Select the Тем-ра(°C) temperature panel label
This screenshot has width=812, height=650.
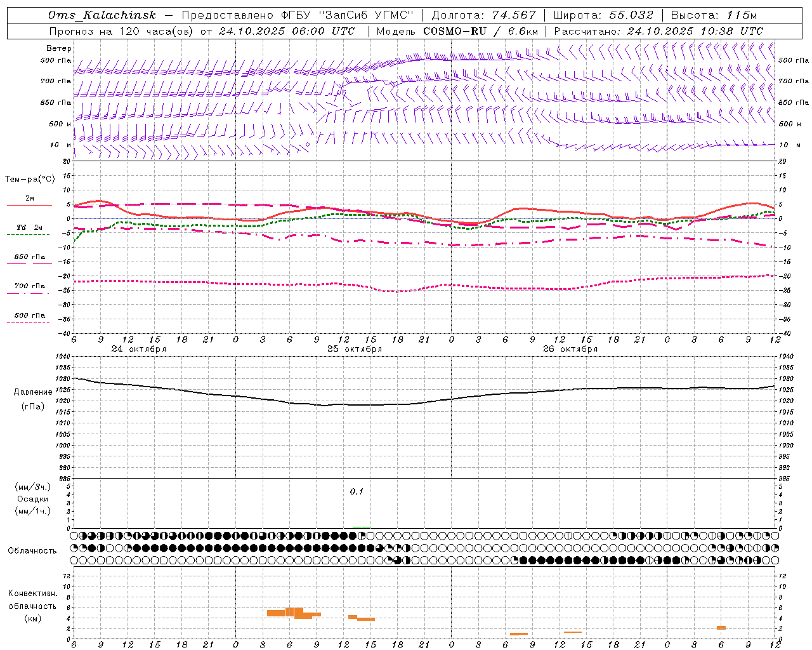coord(30,180)
